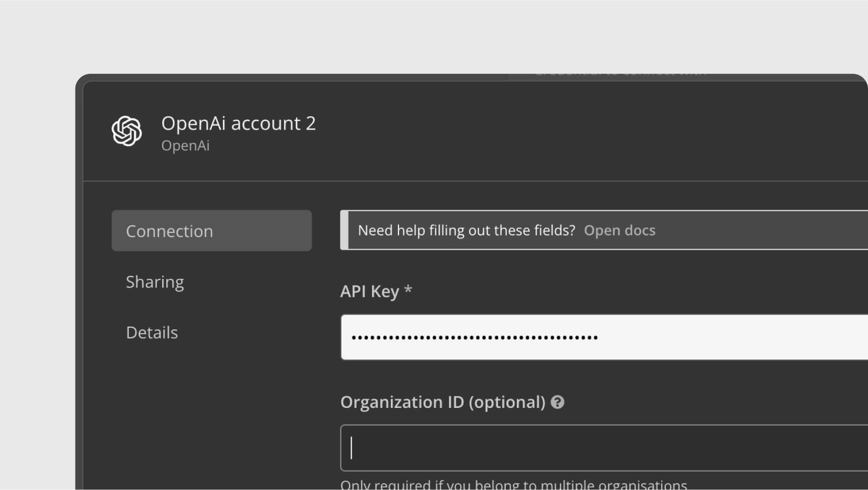868x490 pixels.
Task: Select the Details tab
Action: coord(152,332)
